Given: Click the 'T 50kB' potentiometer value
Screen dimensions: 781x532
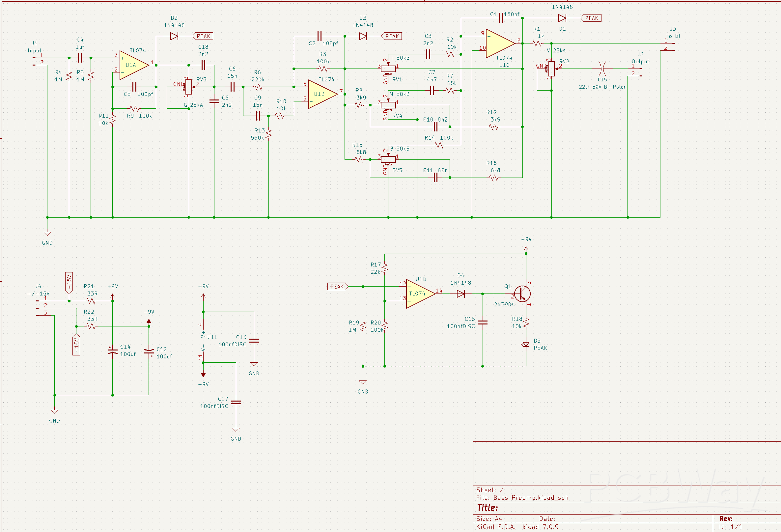Looking at the screenshot, I should (x=400, y=58).
